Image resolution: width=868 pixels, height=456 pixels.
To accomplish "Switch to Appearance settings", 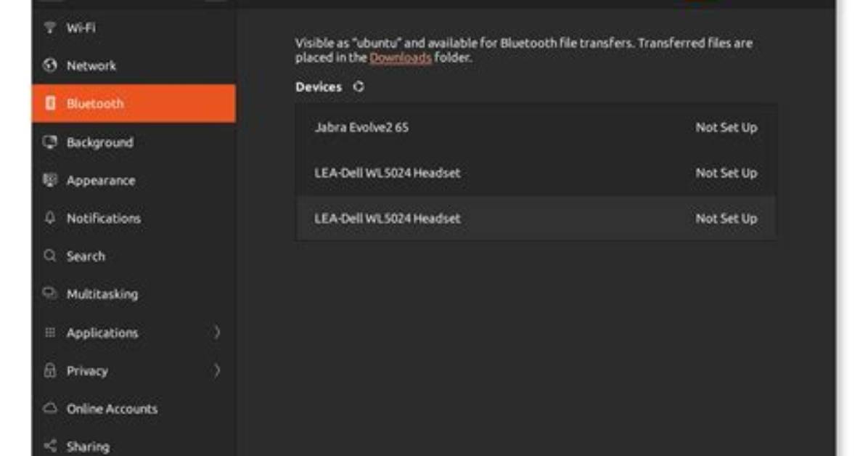I will [x=134, y=180].
